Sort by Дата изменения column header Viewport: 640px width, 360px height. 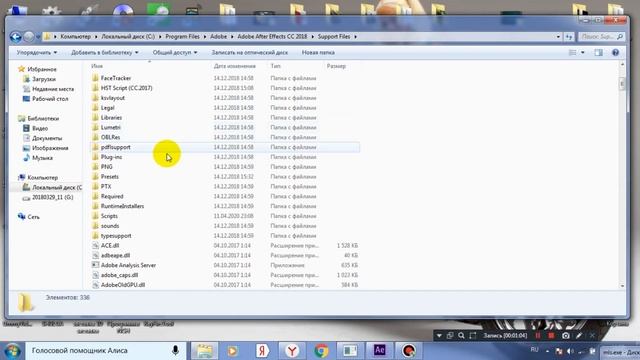(x=235, y=66)
